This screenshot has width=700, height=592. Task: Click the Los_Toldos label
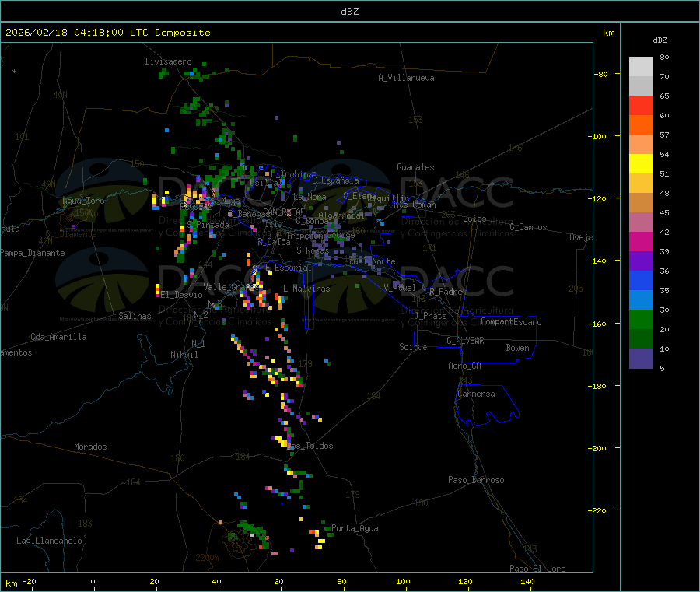[x=310, y=446]
